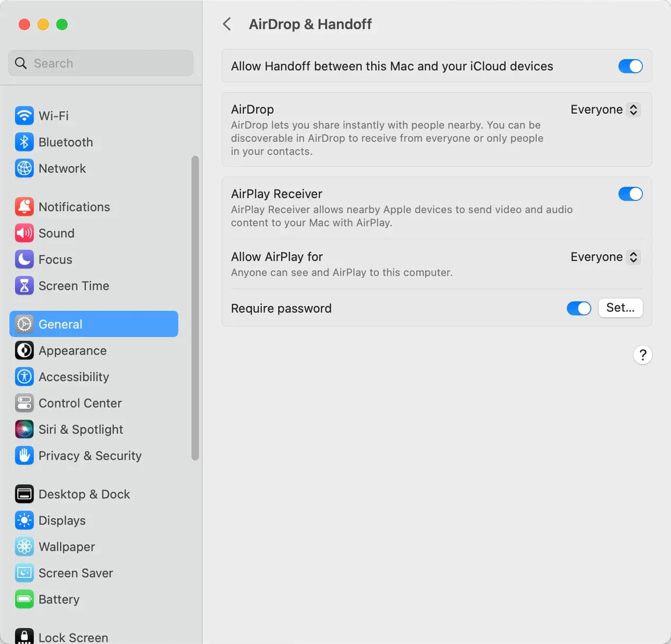Select Sound label in sidebar
The image size is (671, 644).
coord(57,233)
